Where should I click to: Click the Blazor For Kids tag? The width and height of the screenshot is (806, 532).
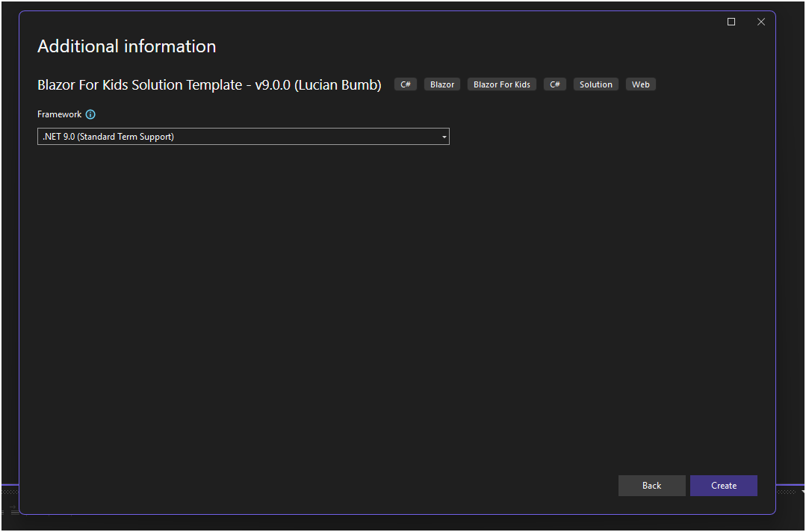502,84
